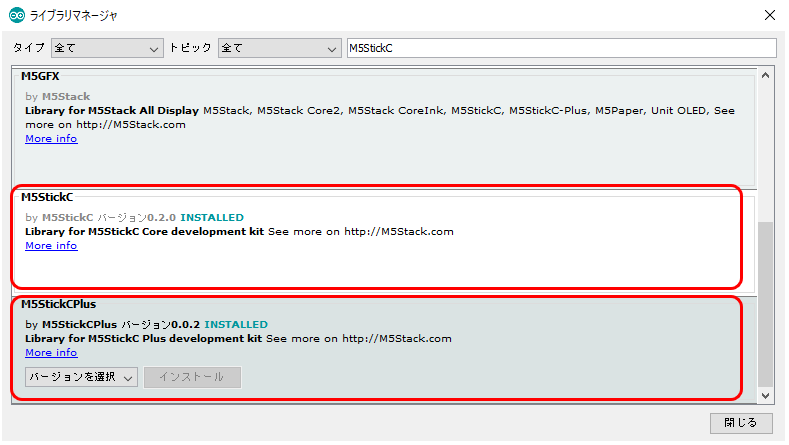Click scrollbar track above the thumb
789x445 pixels.
(766, 150)
